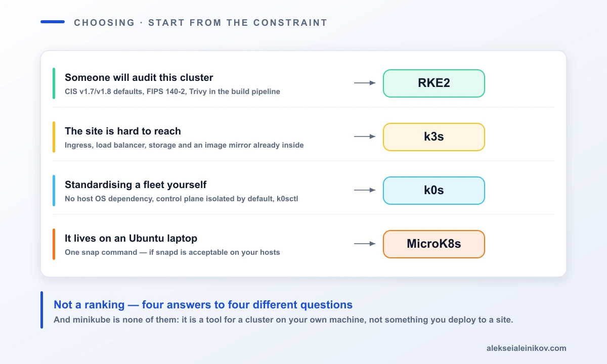This screenshot has height=364, width=607.
Task: Click the arrow pointing to k3s
Action: tap(365, 136)
